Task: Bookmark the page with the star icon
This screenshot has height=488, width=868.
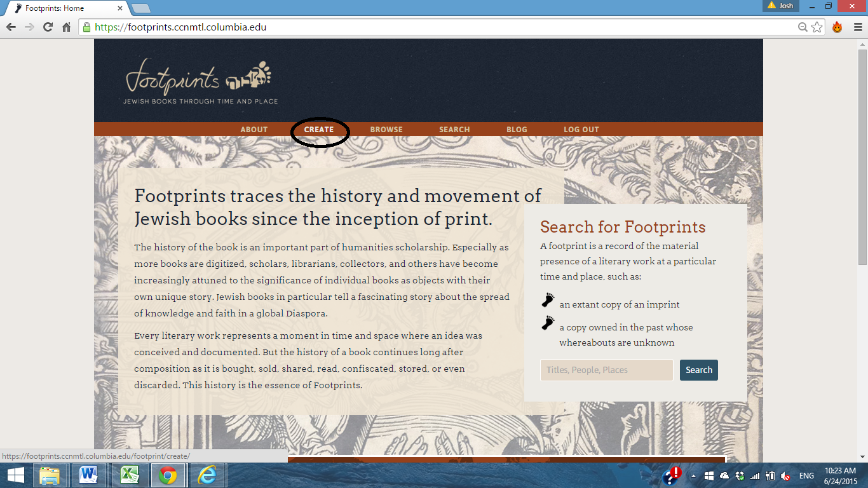Action: click(x=817, y=27)
